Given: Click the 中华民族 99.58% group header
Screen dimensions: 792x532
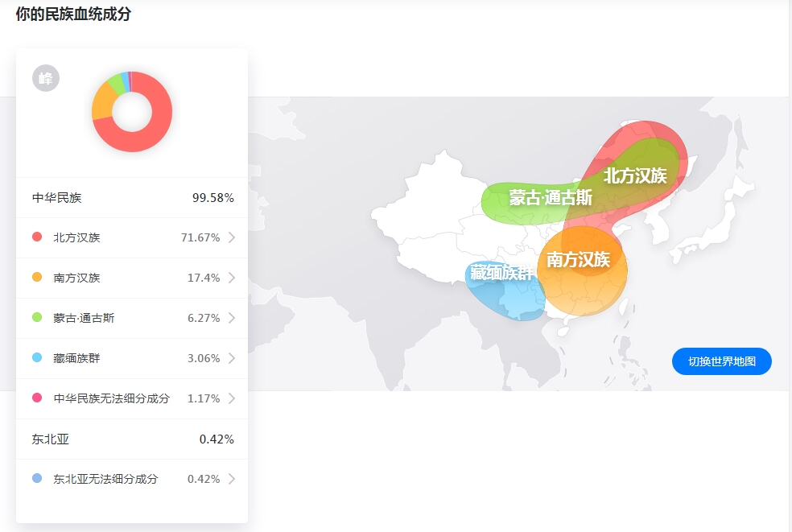Looking at the screenshot, I should [x=132, y=198].
